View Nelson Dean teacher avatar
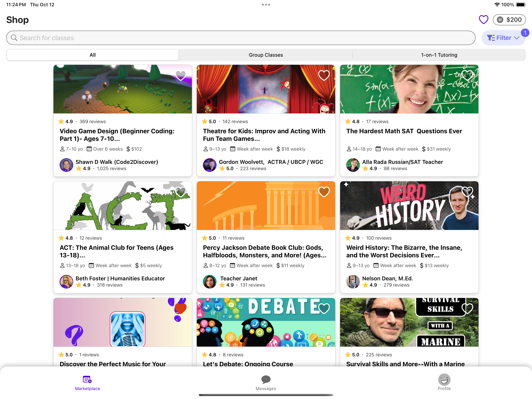This screenshot has height=399, width=532. pyautogui.click(x=353, y=281)
